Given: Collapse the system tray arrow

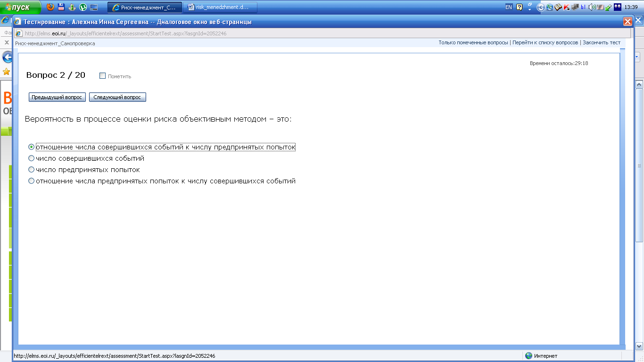Looking at the screenshot, I should 541,7.
